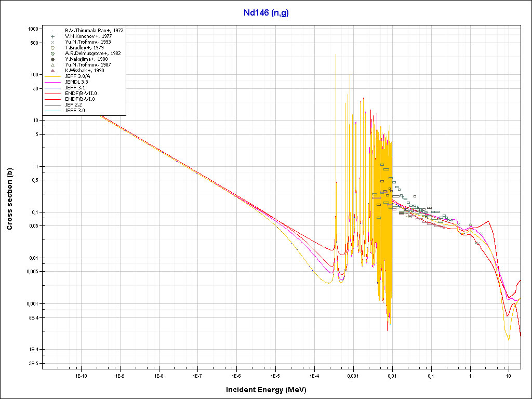Select the ENDF/B-VII.0 legend label
Screen dimensions: 532x399
click(x=81, y=94)
